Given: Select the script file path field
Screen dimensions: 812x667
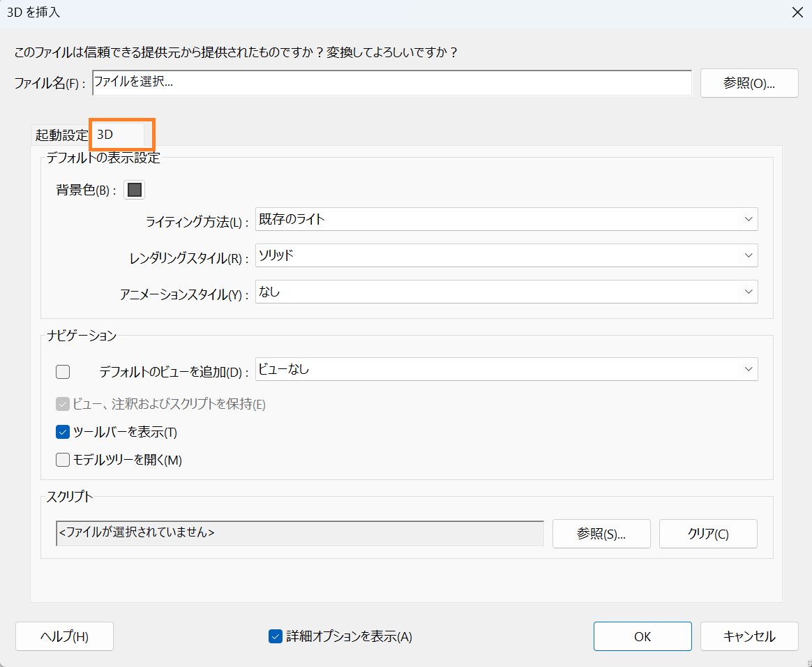Looking at the screenshot, I should [299, 533].
